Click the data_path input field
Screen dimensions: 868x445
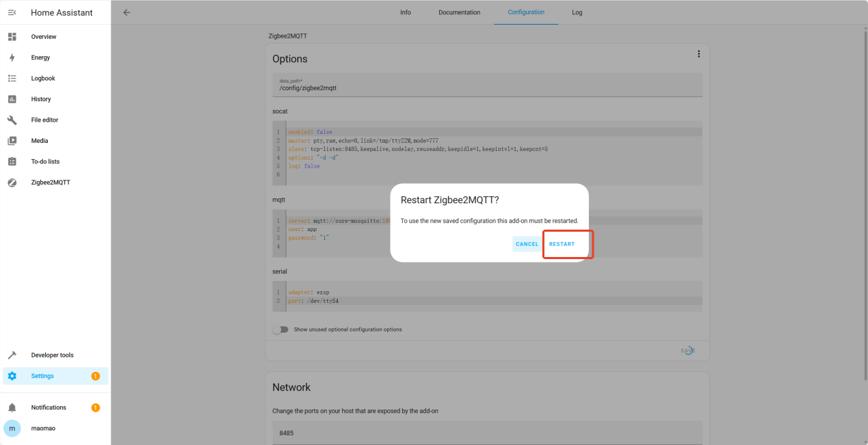[487, 85]
